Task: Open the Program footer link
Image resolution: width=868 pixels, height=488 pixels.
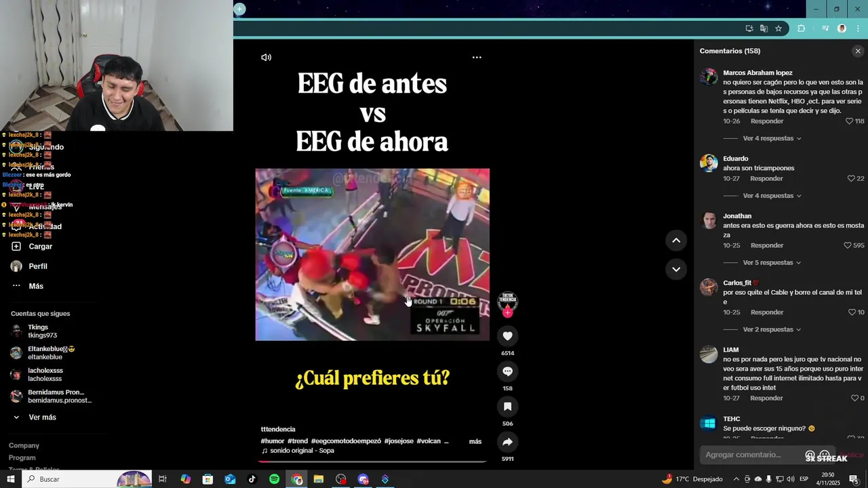Action: coord(22,457)
